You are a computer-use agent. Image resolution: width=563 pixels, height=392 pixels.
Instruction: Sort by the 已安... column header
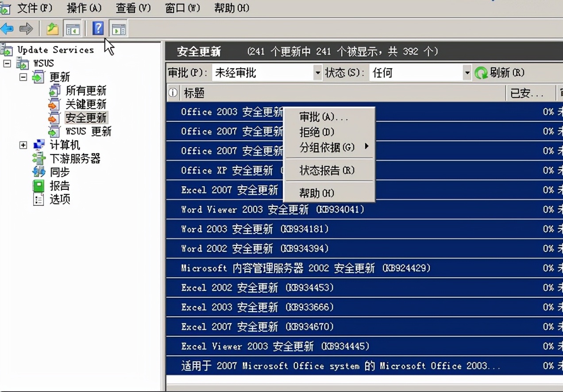pos(531,93)
